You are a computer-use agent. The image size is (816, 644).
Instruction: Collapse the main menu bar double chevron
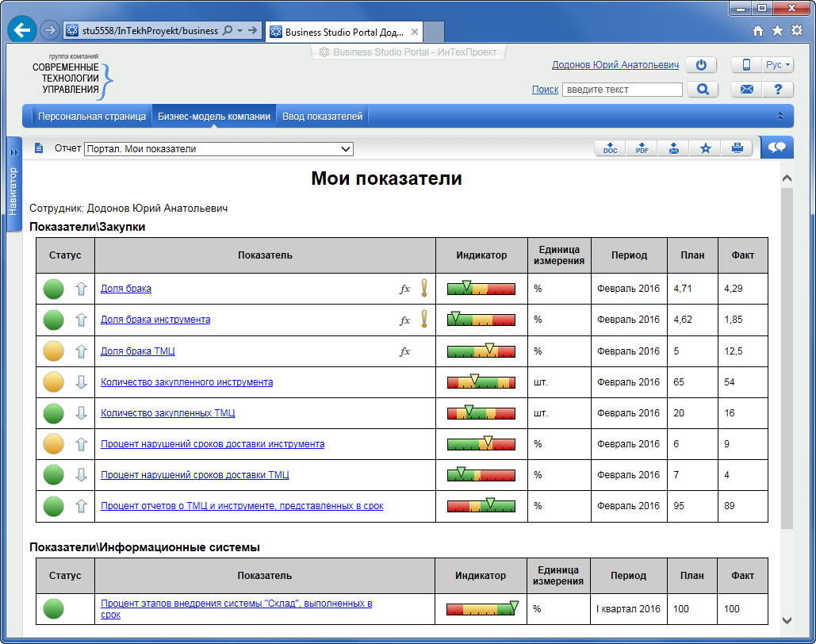click(x=780, y=117)
